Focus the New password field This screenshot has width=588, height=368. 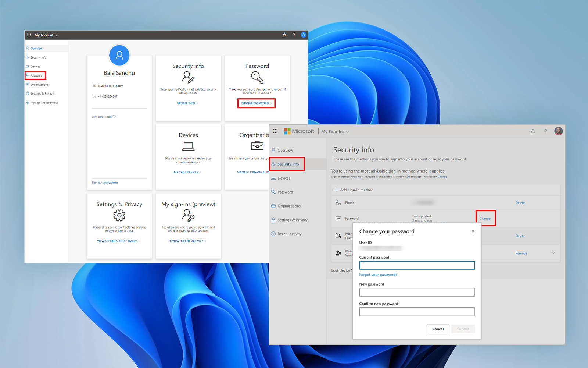pos(417,292)
